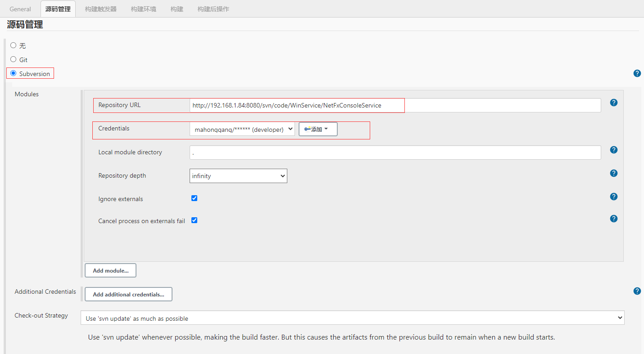Screen dimensions: 644x354
Task: Click the Check-out Strategy label
Action: (41, 315)
